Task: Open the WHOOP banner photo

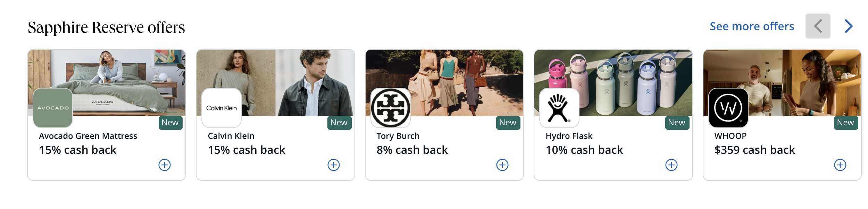Action: [799, 76]
